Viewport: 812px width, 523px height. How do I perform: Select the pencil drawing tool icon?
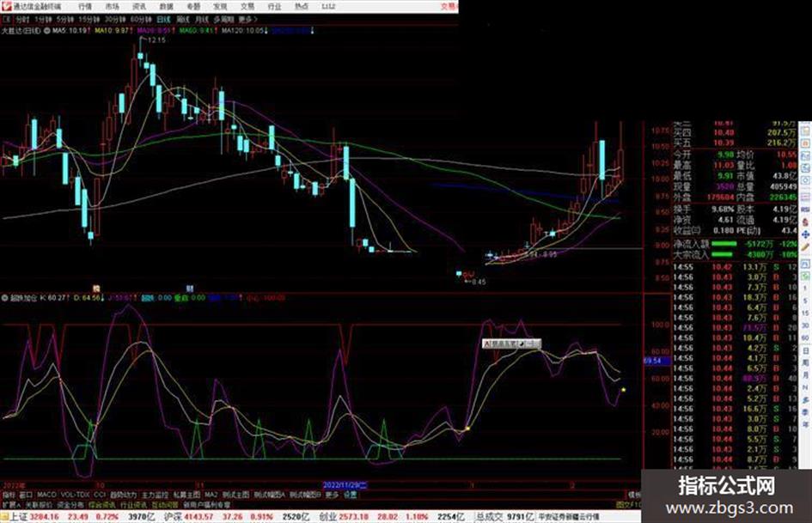pos(805,247)
